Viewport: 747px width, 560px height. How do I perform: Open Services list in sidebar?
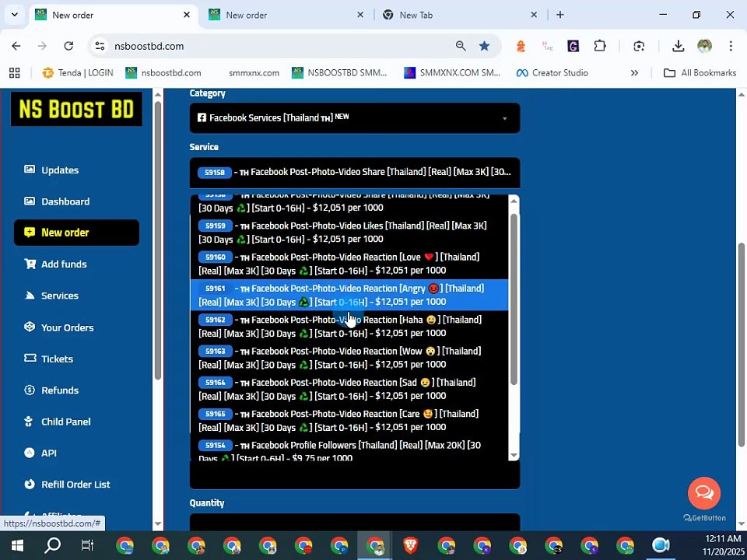point(51,296)
